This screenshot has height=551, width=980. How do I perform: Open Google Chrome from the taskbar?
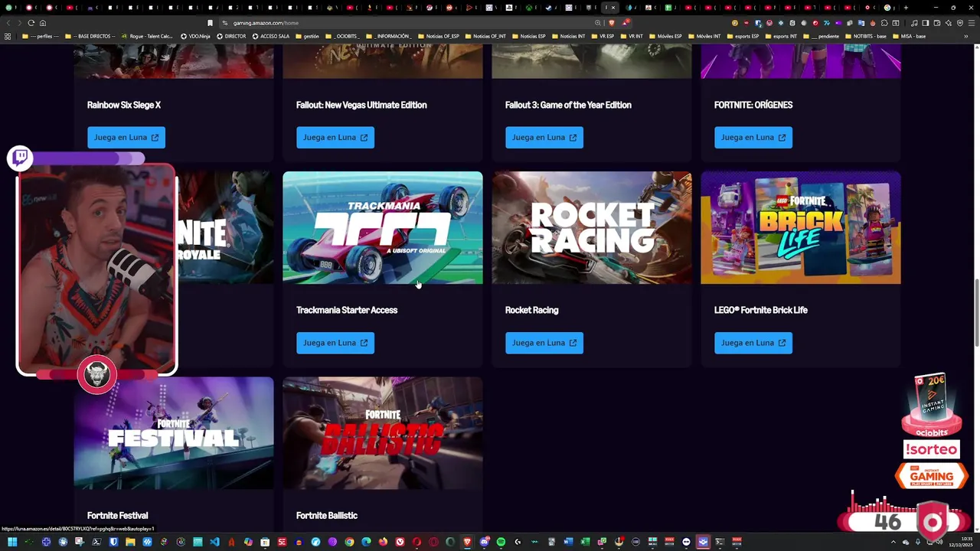[349, 542]
